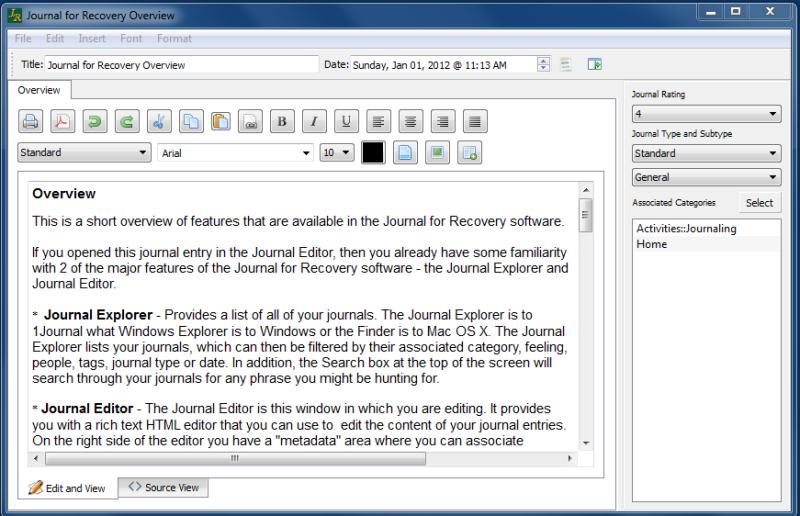Open the Insert menu

coord(92,39)
